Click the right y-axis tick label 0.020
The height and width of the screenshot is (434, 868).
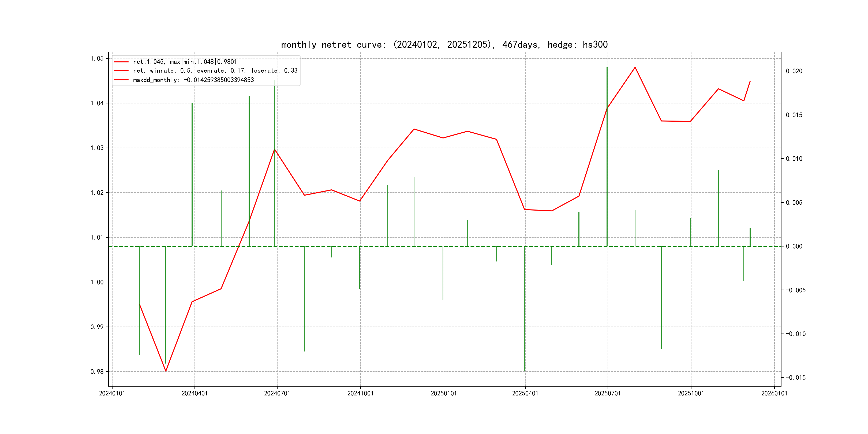(794, 71)
